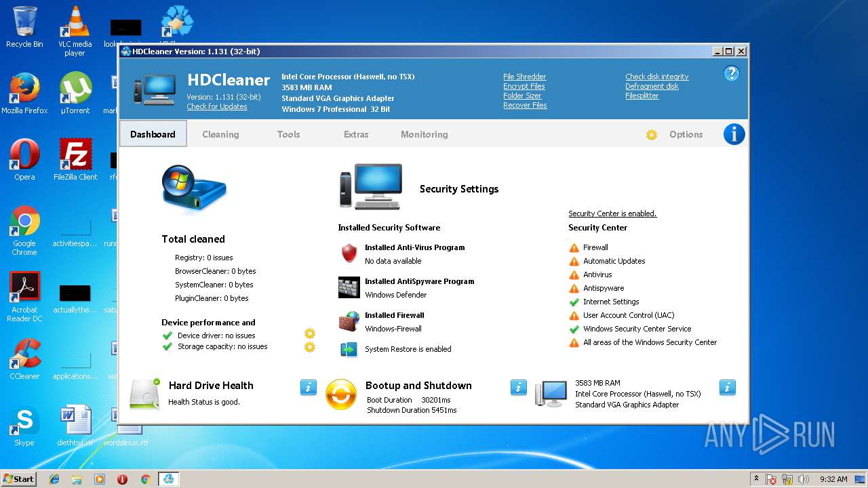
Task: Click the brick wall AntiSpyware icon
Action: (349, 287)
